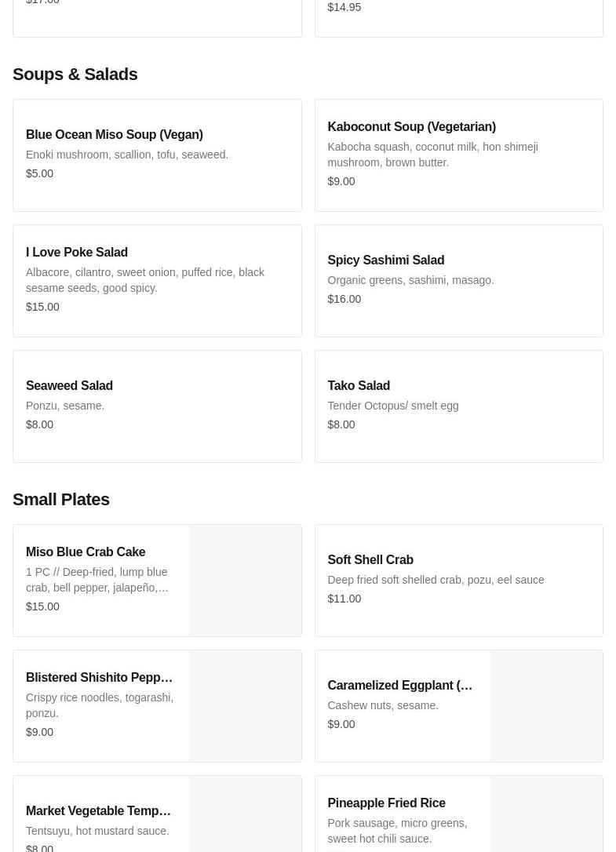Click the Soups & Salads section heading

pos(75,75)
